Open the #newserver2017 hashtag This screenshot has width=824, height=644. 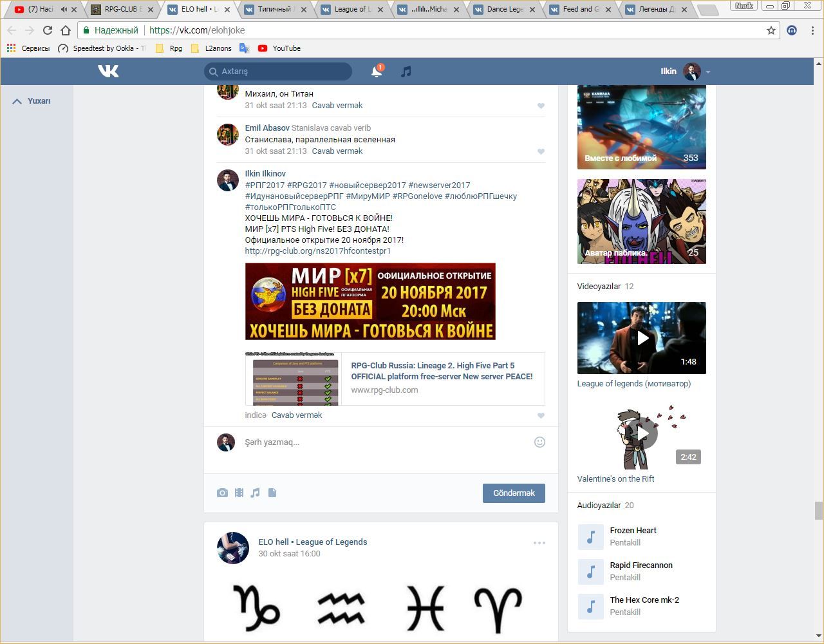point(439,185)
